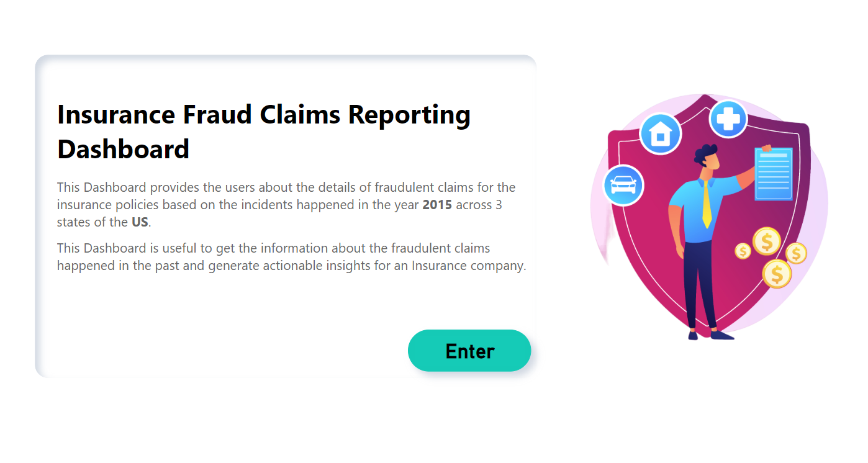Click the clipboard document held by man
The height and width of the screenshot is (463, 868).
[774, 174]
